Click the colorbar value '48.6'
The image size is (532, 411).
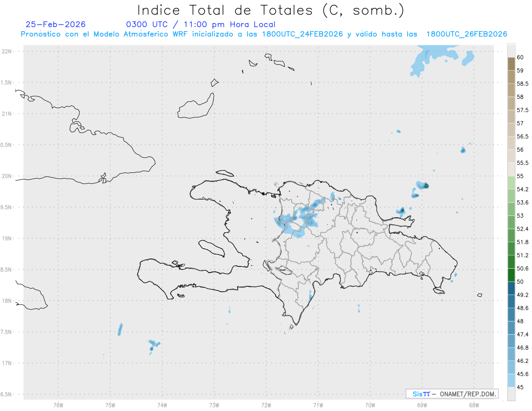point(523,308)
